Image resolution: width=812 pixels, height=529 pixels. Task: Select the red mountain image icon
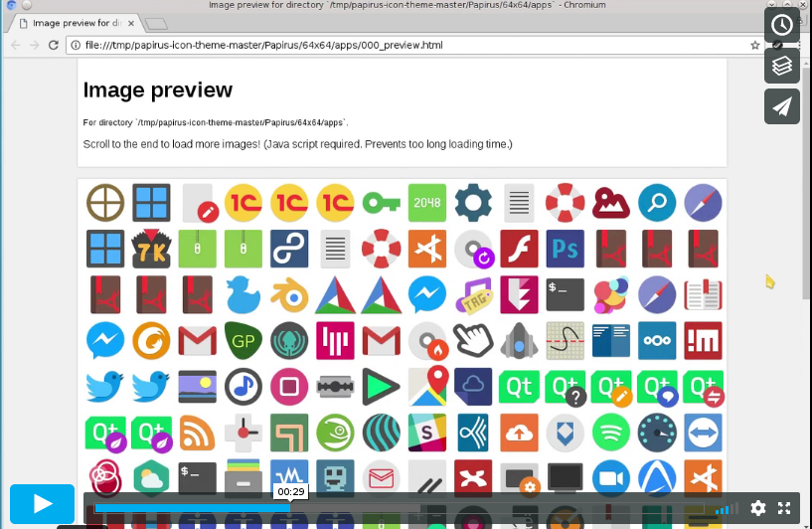(611, 203)
